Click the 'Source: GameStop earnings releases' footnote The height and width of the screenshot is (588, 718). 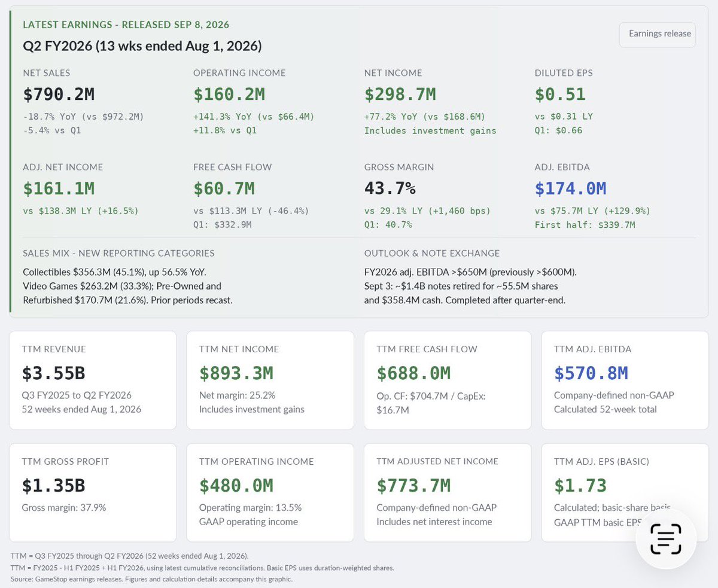coord(152,579)
